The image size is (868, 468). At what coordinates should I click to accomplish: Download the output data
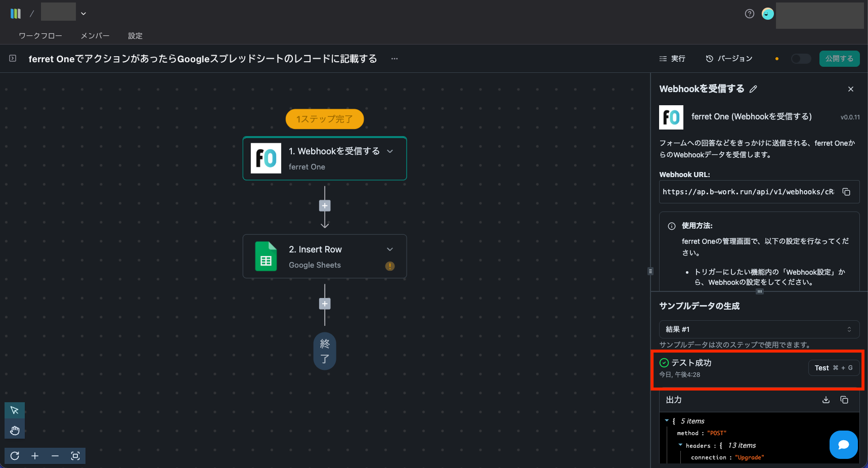[x=826, y=400]
